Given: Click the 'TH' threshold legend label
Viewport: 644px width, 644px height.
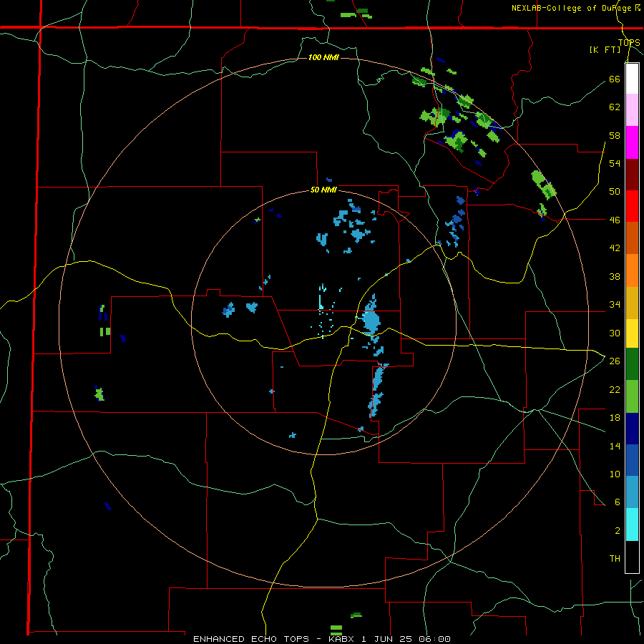Looking at the screenshot, I should coord(615,559).
